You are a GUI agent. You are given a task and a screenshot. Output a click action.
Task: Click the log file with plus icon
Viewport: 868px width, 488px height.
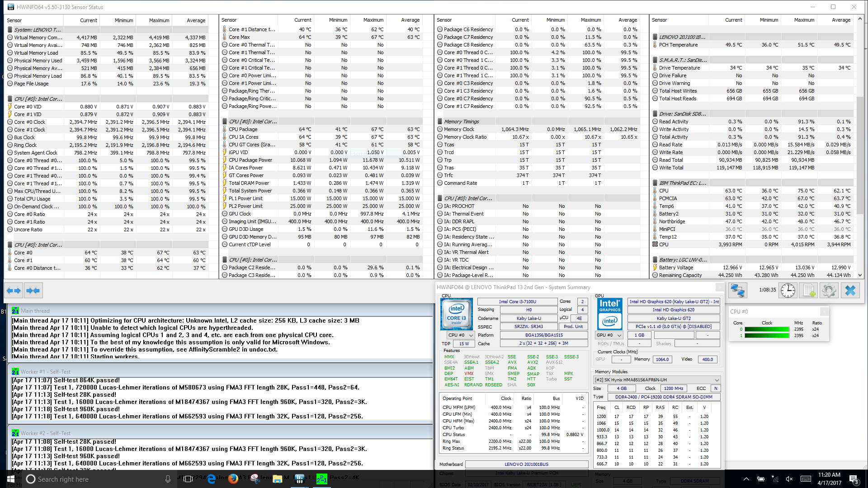click(x=808, y=291)
